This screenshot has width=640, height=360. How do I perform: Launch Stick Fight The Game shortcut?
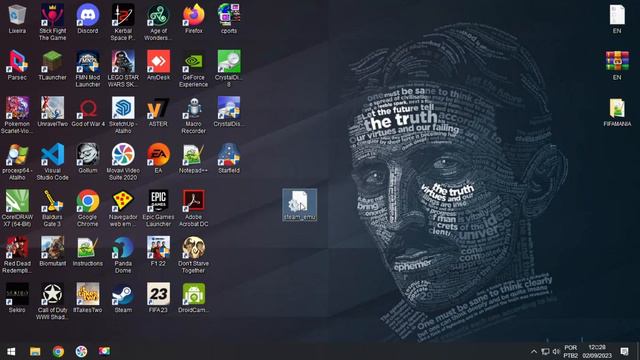coord(52,22)
